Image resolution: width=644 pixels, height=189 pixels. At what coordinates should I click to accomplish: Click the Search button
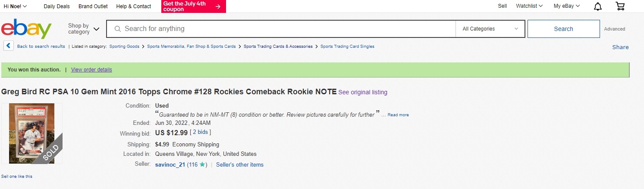click(x=563, y=29)
